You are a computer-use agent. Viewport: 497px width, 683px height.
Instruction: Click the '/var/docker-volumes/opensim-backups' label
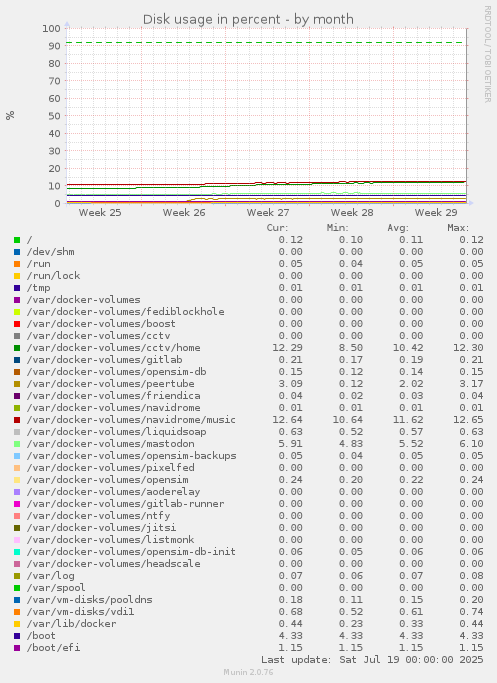click(x=132, y=456)
